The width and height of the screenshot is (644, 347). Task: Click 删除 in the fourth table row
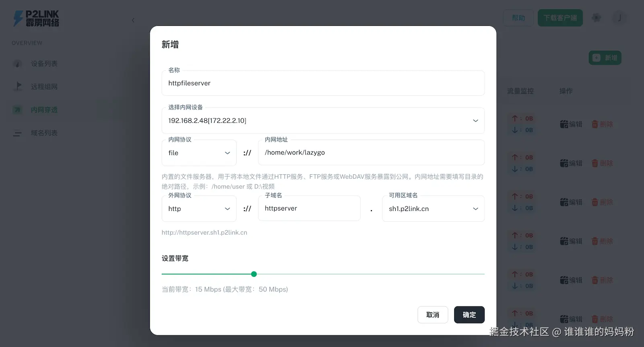click(602, 241)
